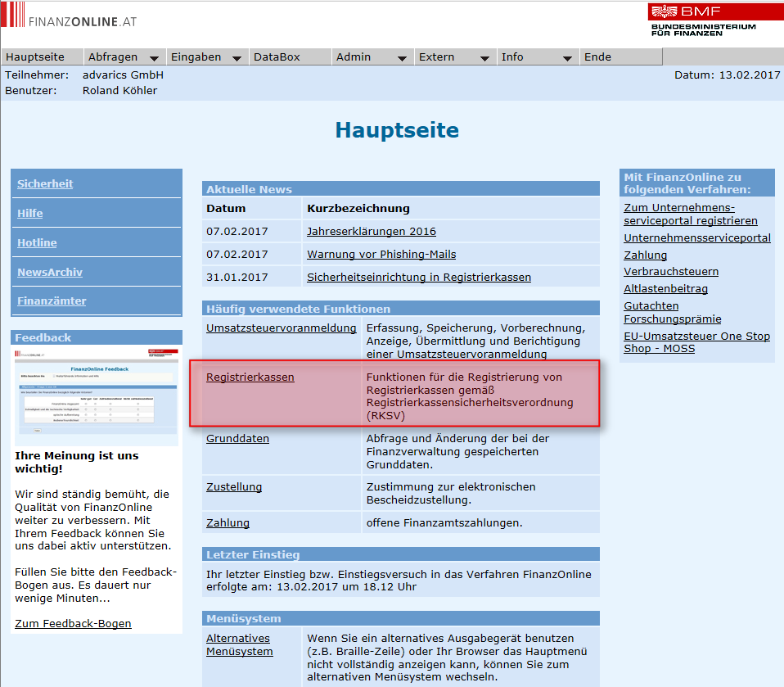The height and width of the screenshot is (687, 784).
Task: Click the Menüsystem section header
Action: 401,618
